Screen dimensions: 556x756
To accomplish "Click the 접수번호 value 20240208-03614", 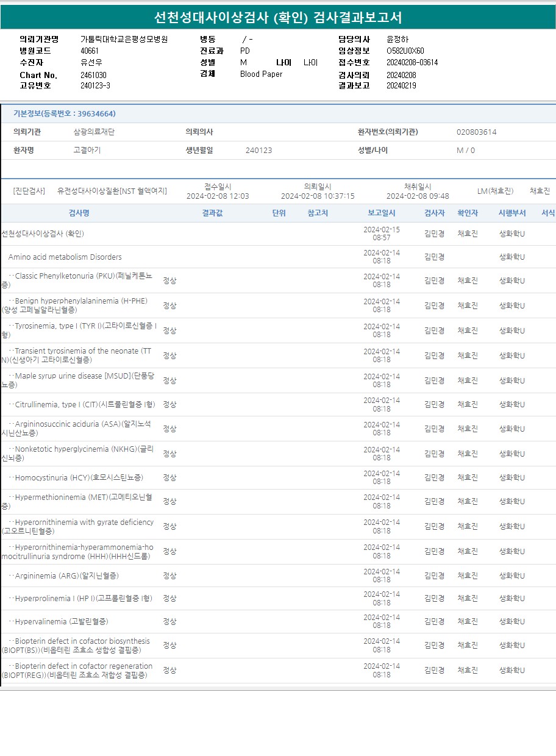I will point(412,62).
